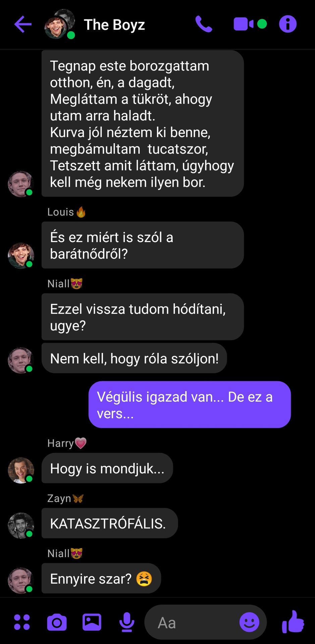Tap Harry's avatar next to his message
Image resolution: width=315 pixels, height=644 pixels.
click(21, 470)
